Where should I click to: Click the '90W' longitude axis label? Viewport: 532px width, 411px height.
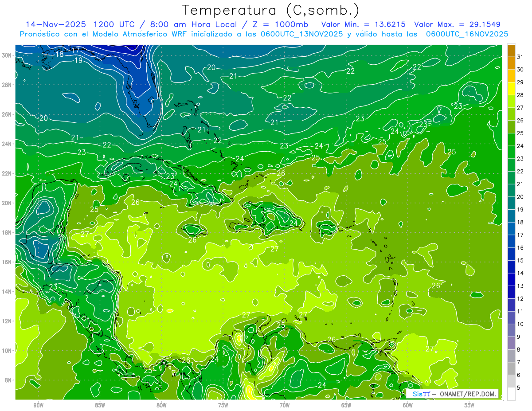[x=38, y=405]
